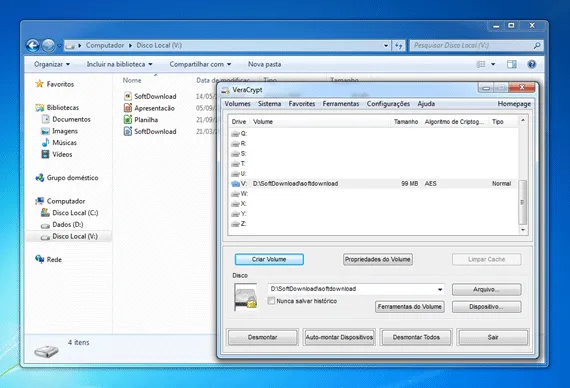Click Ferramentas do Volume button
The height and width of the screenshot is (388, 570).
410,307
